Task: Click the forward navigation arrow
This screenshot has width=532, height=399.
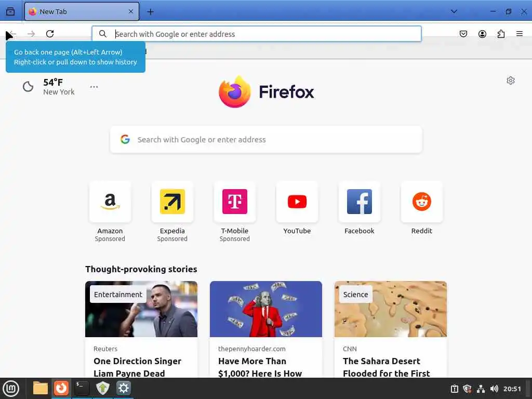Action: click(x=31, y=34)
